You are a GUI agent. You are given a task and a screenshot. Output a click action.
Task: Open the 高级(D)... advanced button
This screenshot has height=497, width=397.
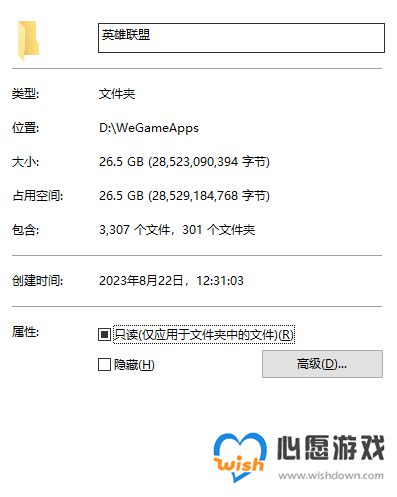tap(322, 364)
